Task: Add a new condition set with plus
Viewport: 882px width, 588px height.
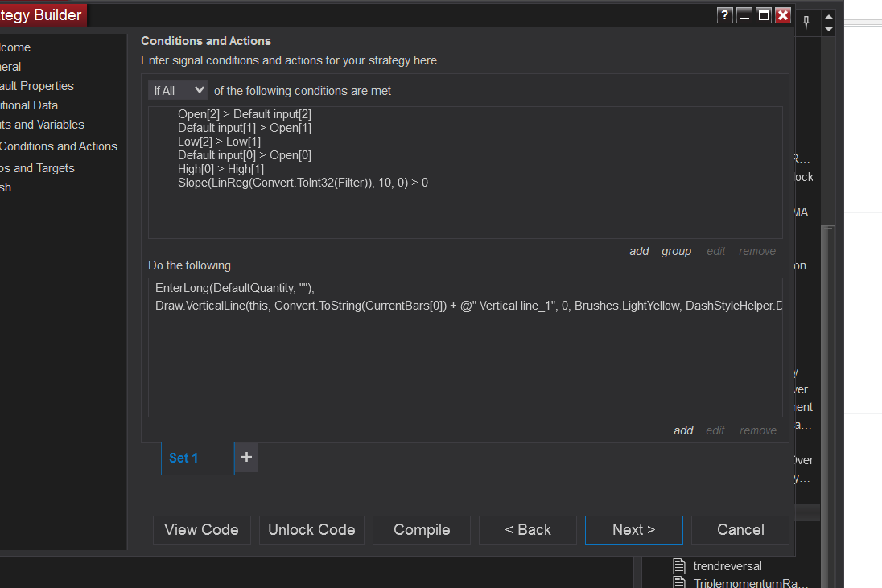Action: [x=246, y=457]
